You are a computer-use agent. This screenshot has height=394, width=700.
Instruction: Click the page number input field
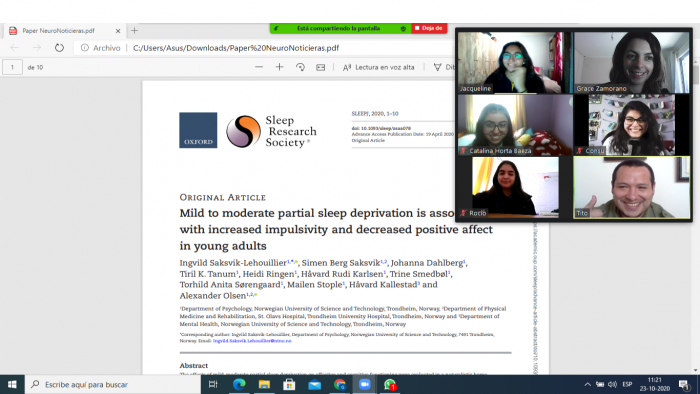tap(12, 67)
